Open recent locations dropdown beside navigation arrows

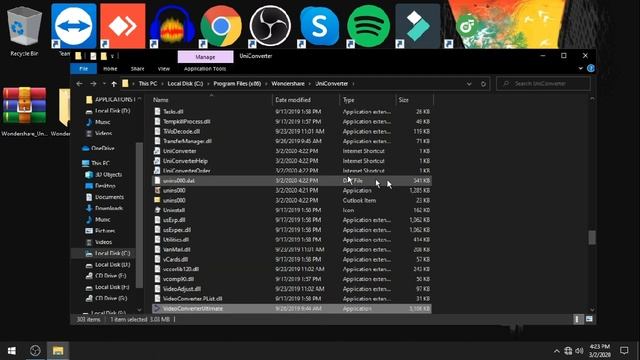(104, 84)
